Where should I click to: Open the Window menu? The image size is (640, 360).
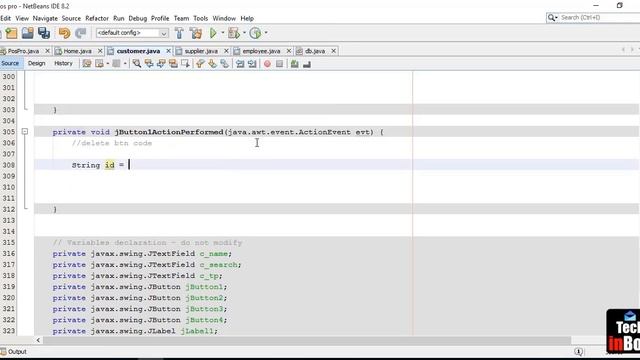pyautogui.click(x=224, y=18)
